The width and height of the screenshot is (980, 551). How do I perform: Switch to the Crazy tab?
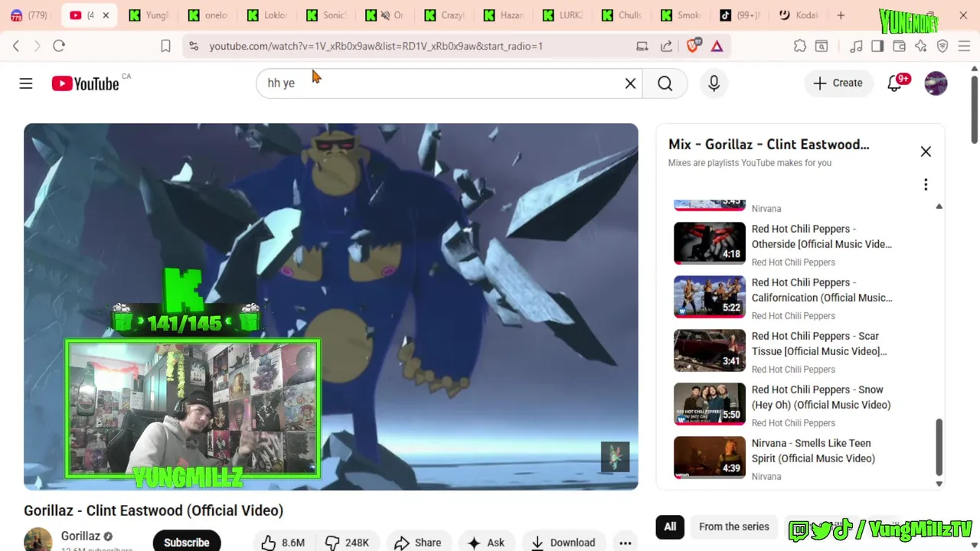click(x=445, y=15)
